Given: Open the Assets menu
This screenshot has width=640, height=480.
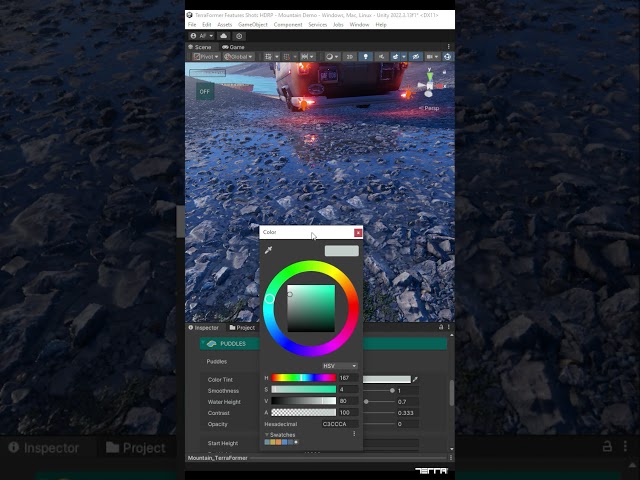Looking at the screenshot, I should coord(224,24).
